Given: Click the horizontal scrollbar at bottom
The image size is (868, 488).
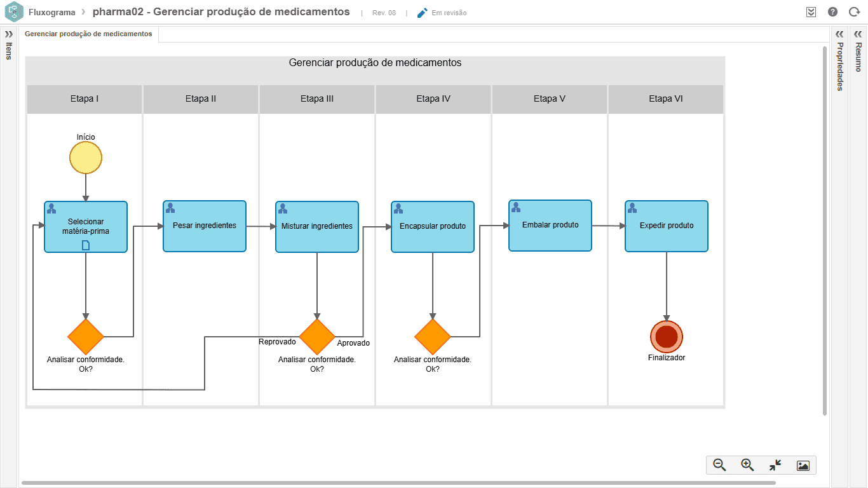Looking at the screenshot, I should coord(398,483).
